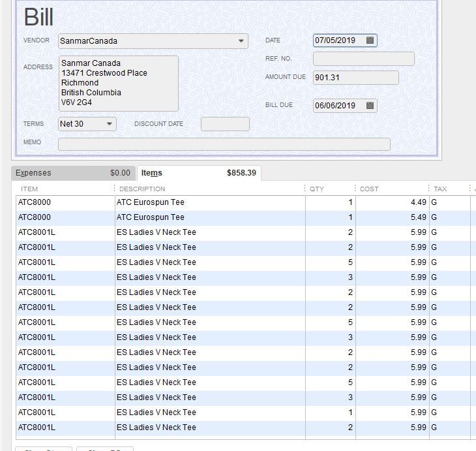Select the quantity cell in the 4.49 row
Image resolution: width=476 pixels, height=451 pixels.
click(x=331, y=202)
